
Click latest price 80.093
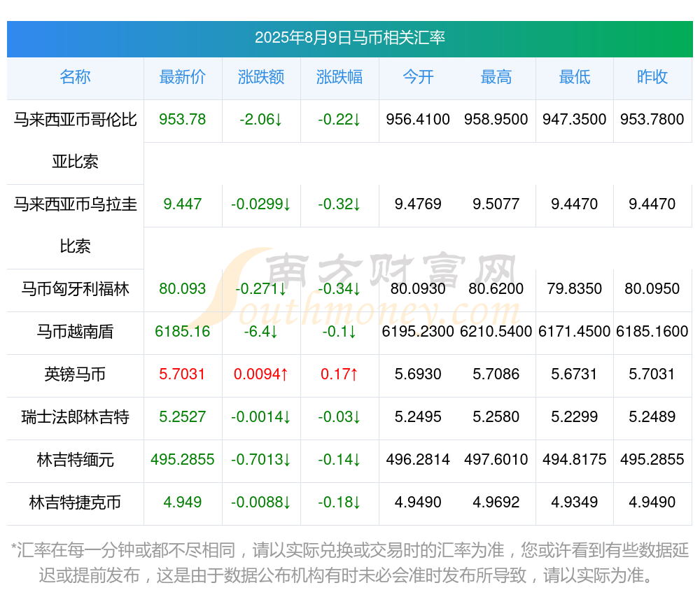tap(182, 288)
